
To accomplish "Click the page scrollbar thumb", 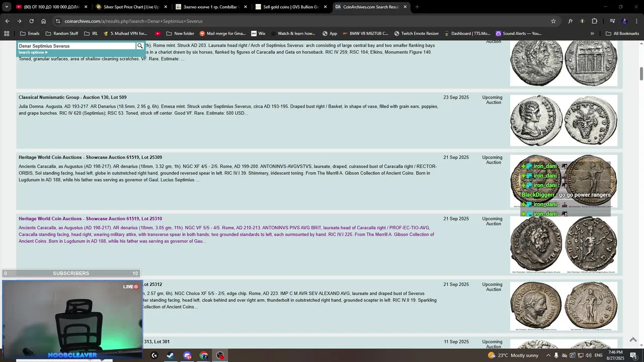I will [x=641, y=73].
